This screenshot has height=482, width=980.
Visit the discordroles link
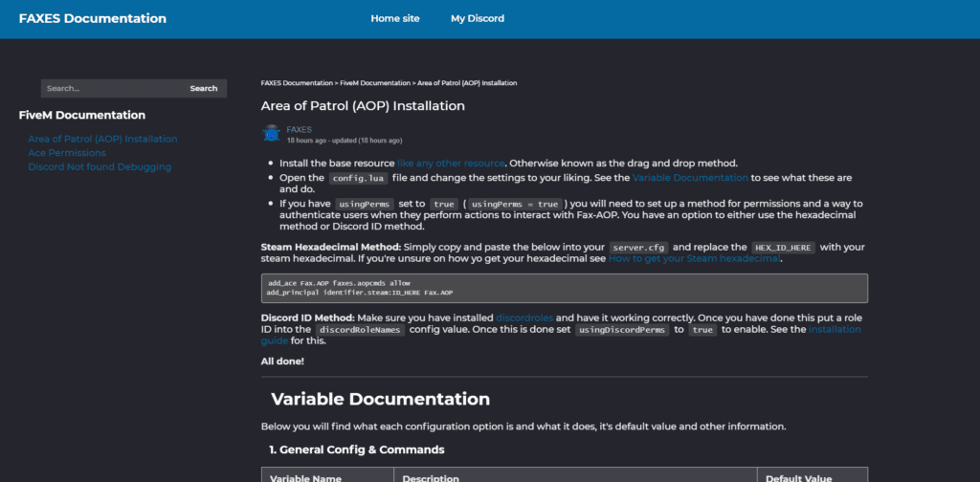(524, 317)
